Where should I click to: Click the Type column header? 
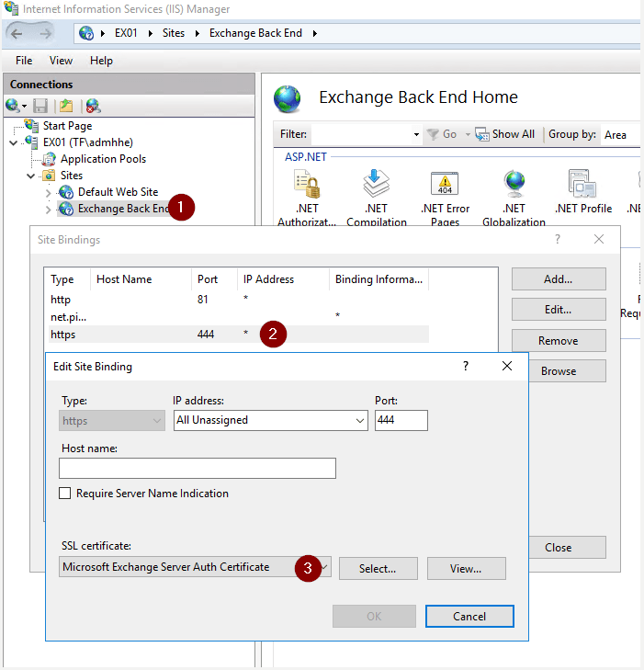tap(68, 279)
